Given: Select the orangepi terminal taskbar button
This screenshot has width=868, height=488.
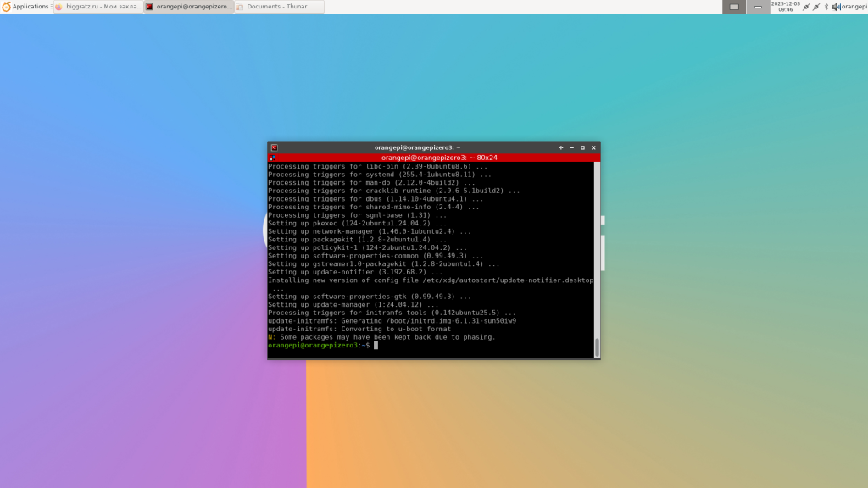Looking at the screenshot, I should pos(188,7).
